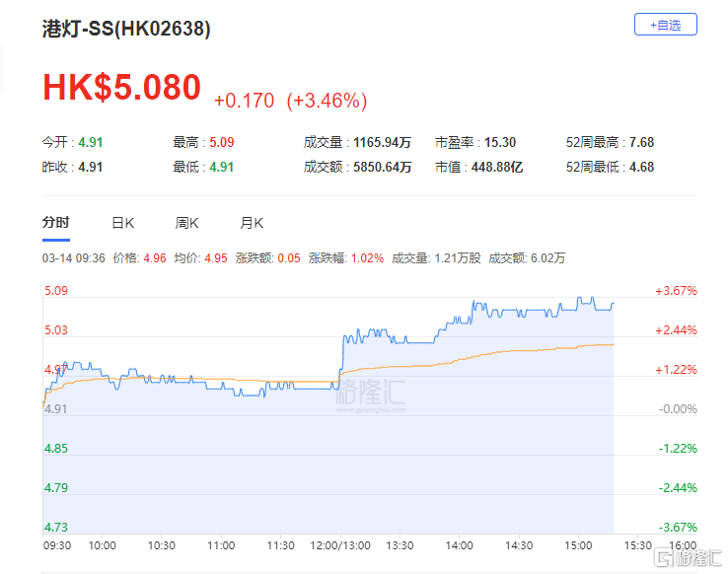Click the HK$5.080 current price

[x=121, y=87]
